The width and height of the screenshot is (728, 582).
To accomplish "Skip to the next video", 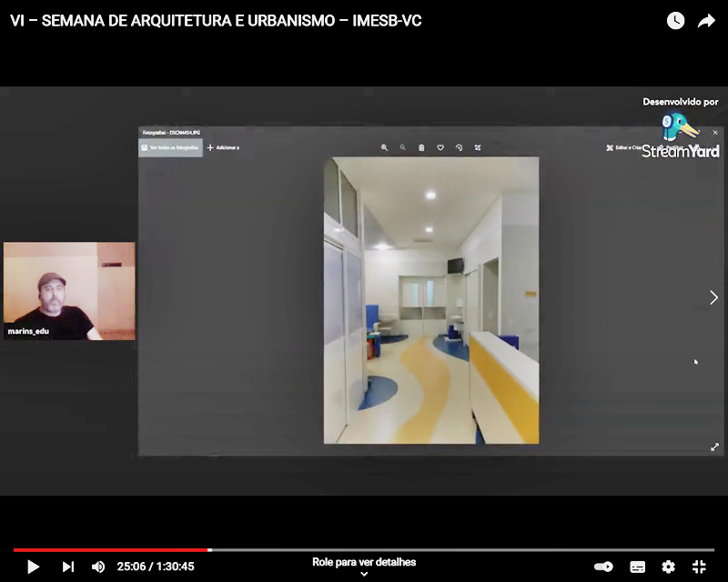I will pyautogui.click(x=67, y=567).
